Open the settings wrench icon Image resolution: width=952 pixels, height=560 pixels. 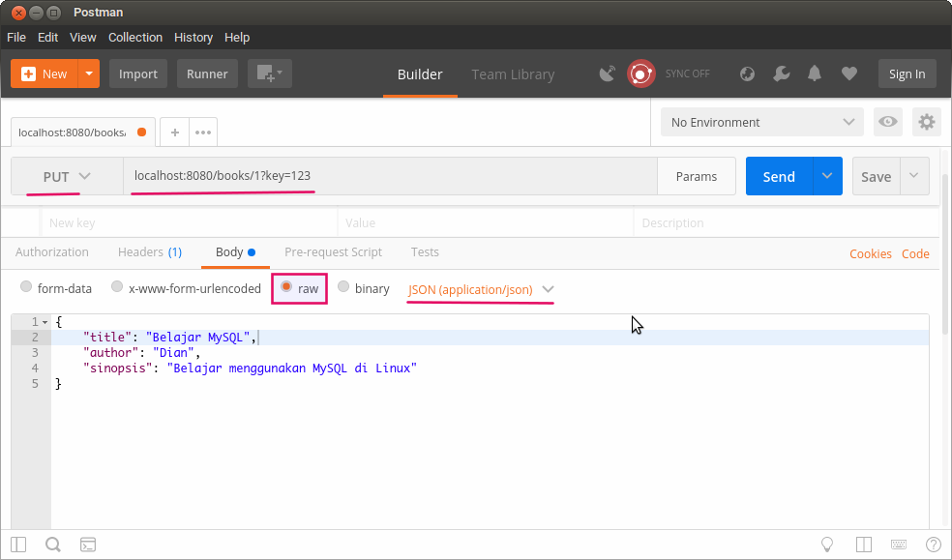coord(782,74)
